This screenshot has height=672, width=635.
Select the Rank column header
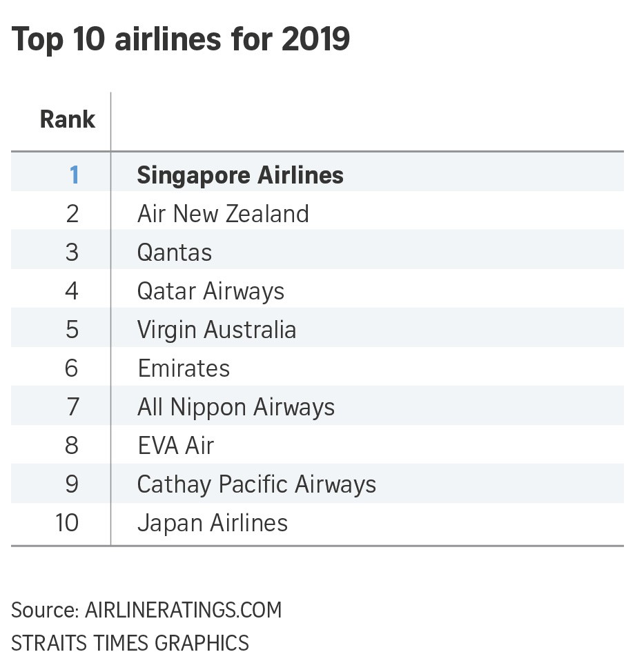[x=67, y=119]
